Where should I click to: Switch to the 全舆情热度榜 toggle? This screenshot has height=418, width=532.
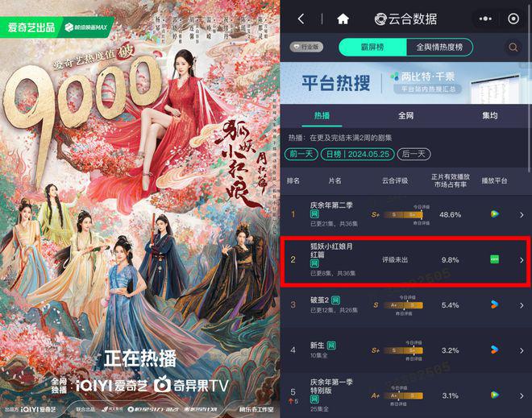(439, 48)
